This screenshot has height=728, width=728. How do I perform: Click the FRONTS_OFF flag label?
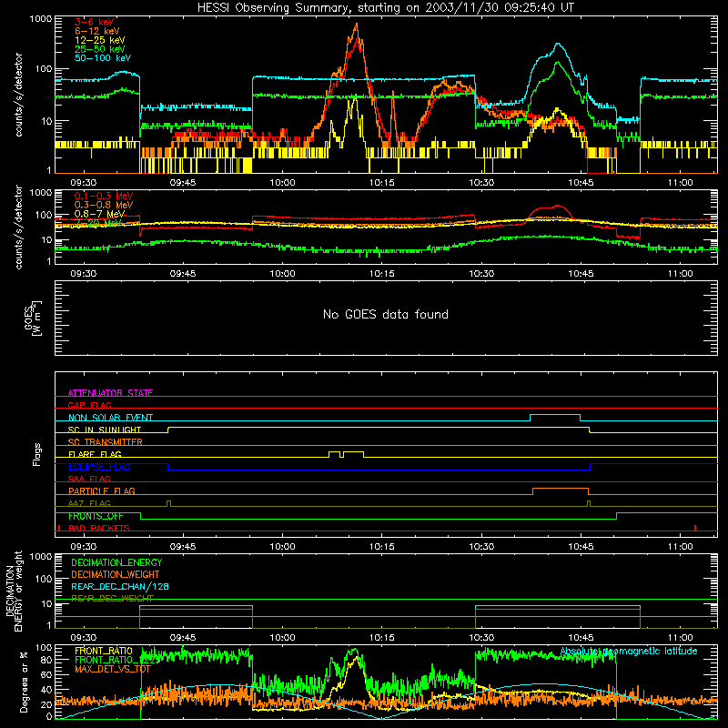(x=96, y=516)
